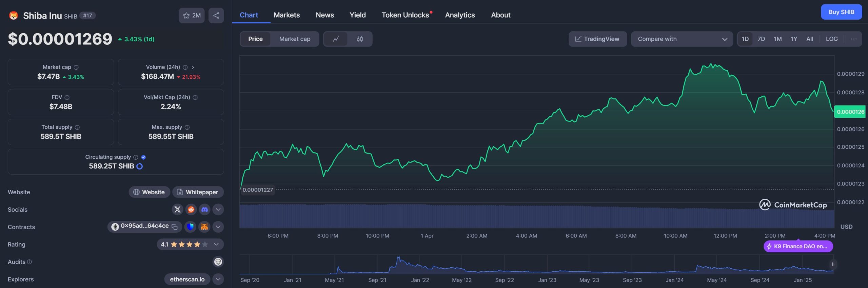Toggle LOG scale on chart
The height and width of the screenshot is (288, 868).
coord(832,39)
